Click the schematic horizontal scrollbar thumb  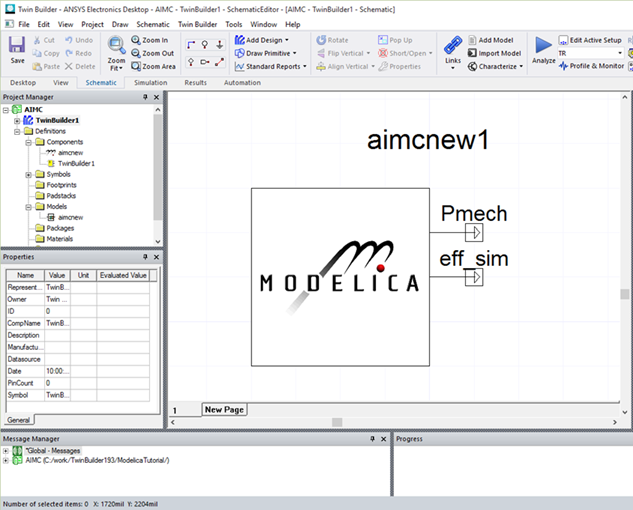click(337, 422)
